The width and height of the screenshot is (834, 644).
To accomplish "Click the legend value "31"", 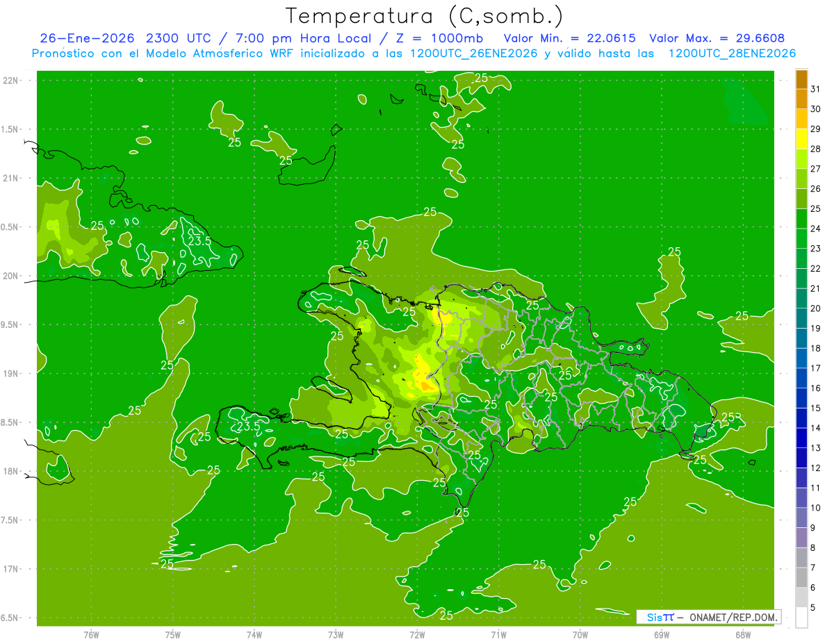I will click(x=816, y=90).
